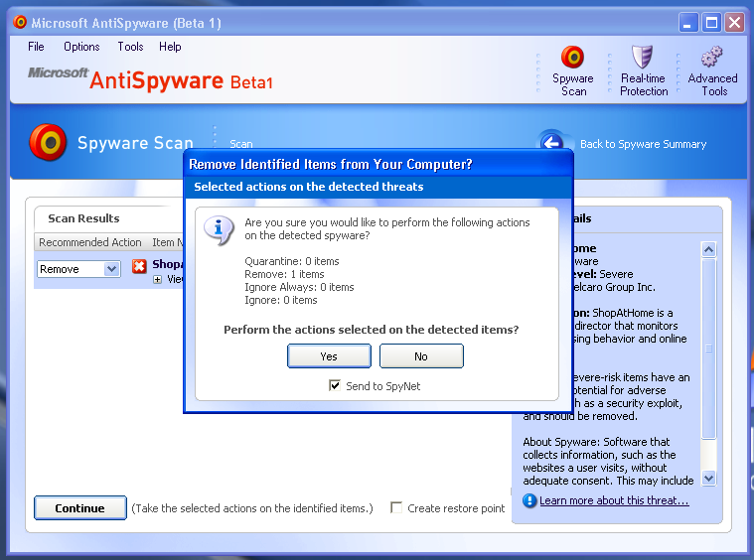Click the Back to Spyware Summary arrow icon
The height and width of the screenshot is (560, 754).
[x=551, y=142]
